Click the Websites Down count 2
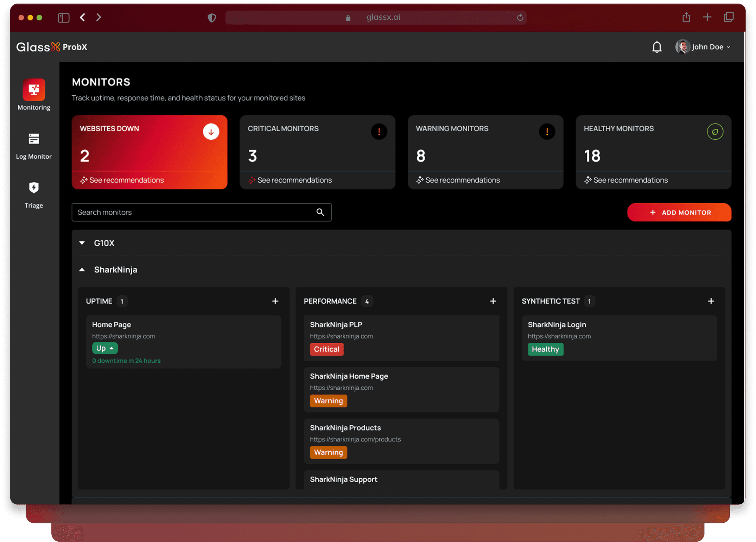The width and height of the screenshot is (756, 542). [x=84, y=156]
